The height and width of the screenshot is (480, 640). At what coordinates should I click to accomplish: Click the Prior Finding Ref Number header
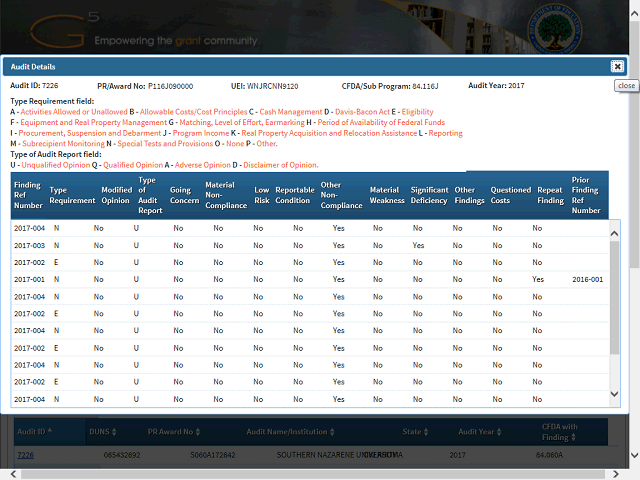[586, 195]
